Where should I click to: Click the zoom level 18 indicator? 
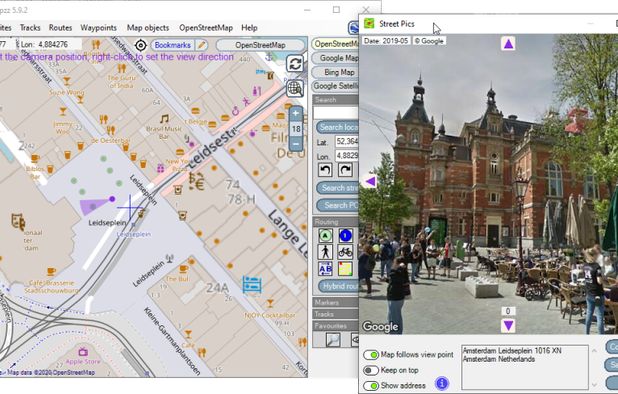click(296, 129)
